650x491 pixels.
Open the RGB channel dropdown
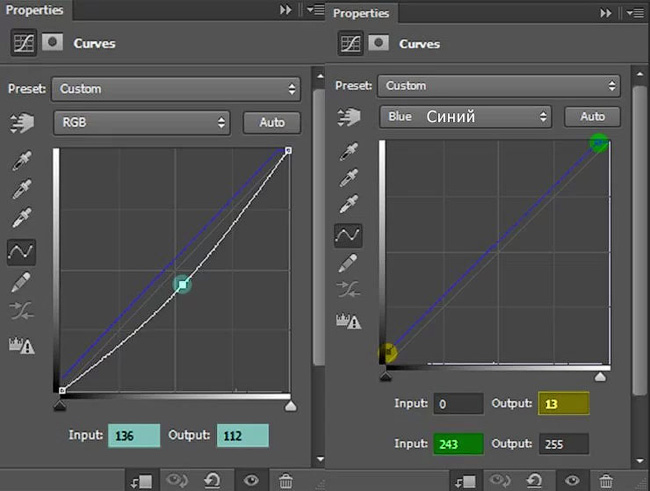141,122
